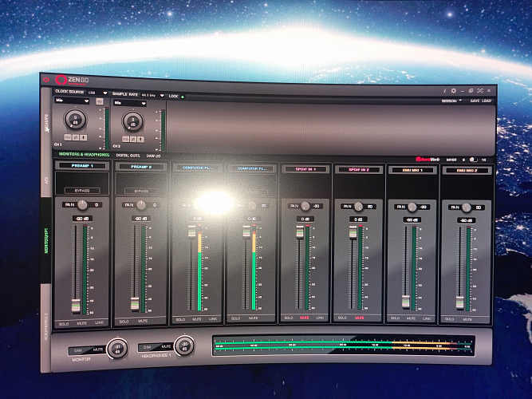
Task: Mute the SPDIF IN 1 channel
Action: [x=304, y=318]
